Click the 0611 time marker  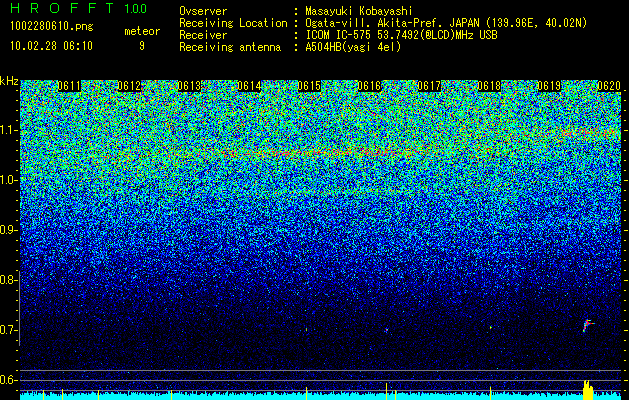pos(69,86)
